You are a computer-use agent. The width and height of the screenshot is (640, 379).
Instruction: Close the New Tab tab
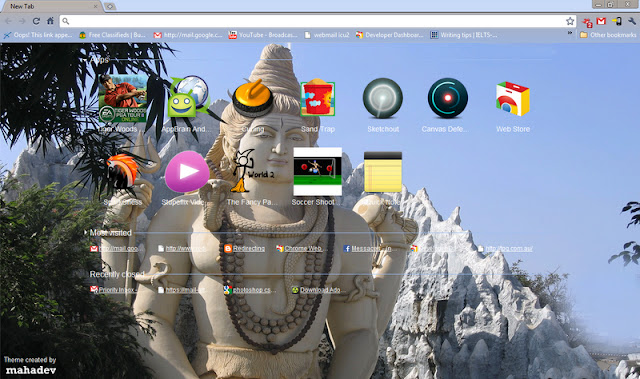click(x=96, y=7)
